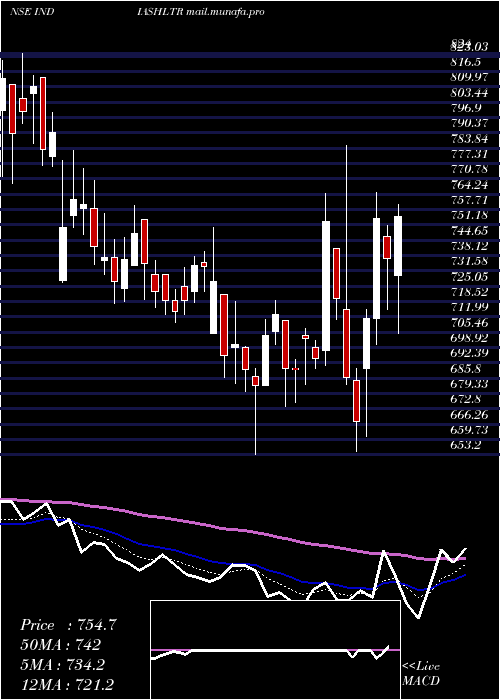
Task: Click the 744.65 price level label
Action: pos(469,231)
